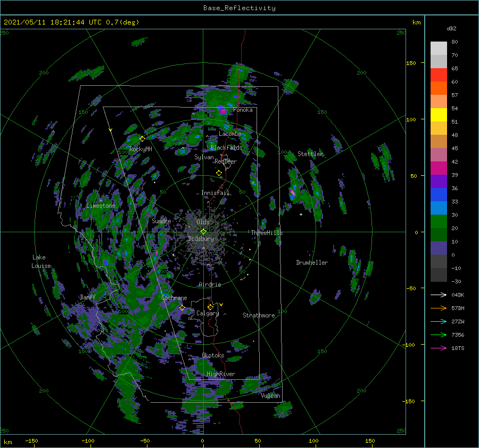Screen dimensions: 479x448
Task: Click the Strathmore city label
Action: (259, 315)
